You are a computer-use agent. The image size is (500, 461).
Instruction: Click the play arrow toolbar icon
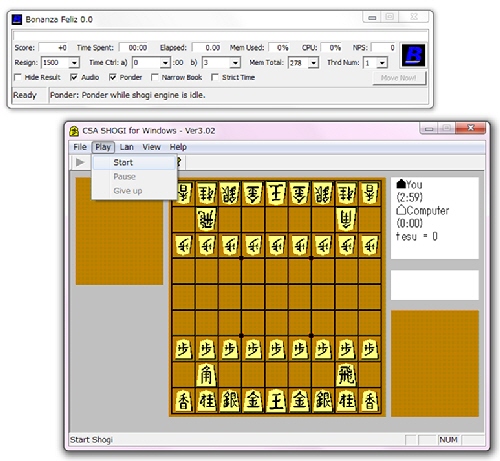(80, 162)
